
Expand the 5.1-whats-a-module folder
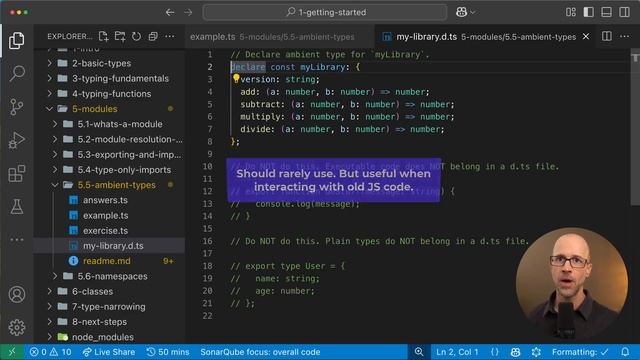click(x=109, y=124)
